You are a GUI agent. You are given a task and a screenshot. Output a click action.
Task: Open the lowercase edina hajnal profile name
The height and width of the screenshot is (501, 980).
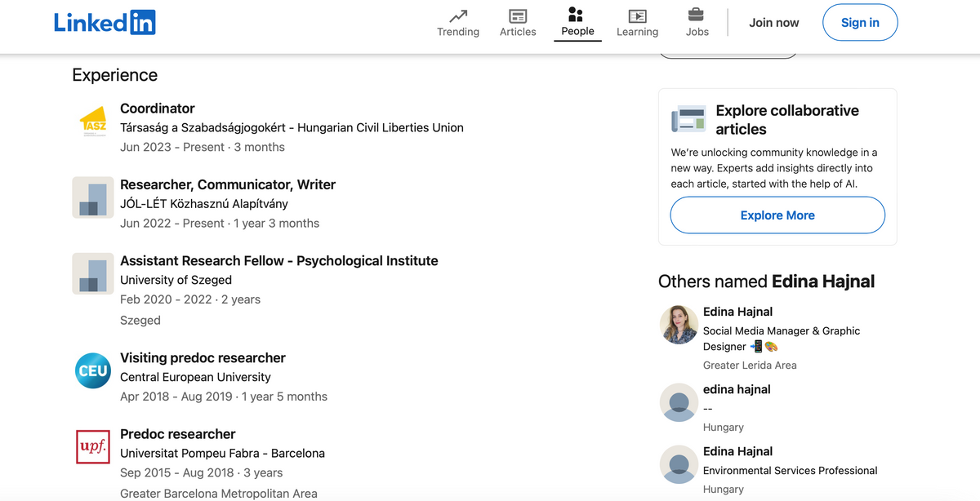point(737,389)
